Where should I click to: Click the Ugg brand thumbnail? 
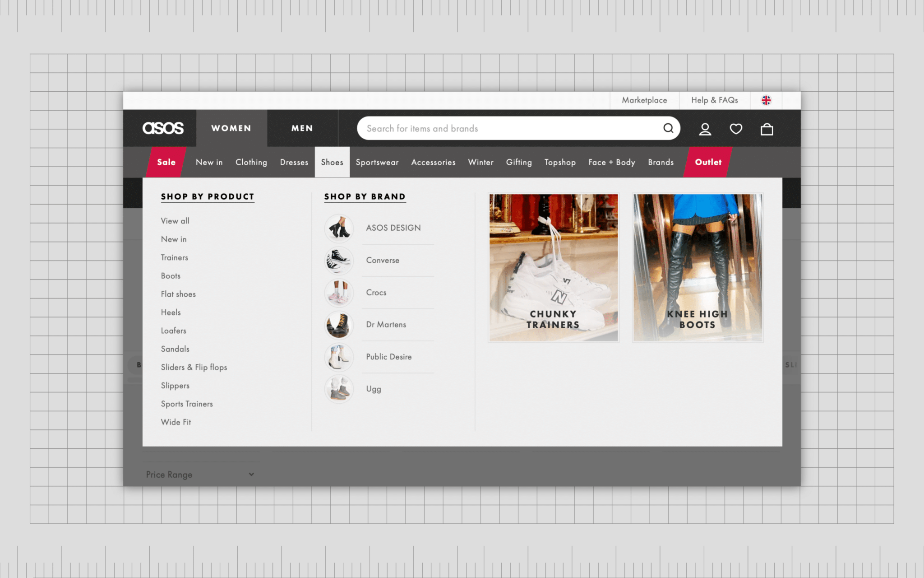tap(339, 389)
